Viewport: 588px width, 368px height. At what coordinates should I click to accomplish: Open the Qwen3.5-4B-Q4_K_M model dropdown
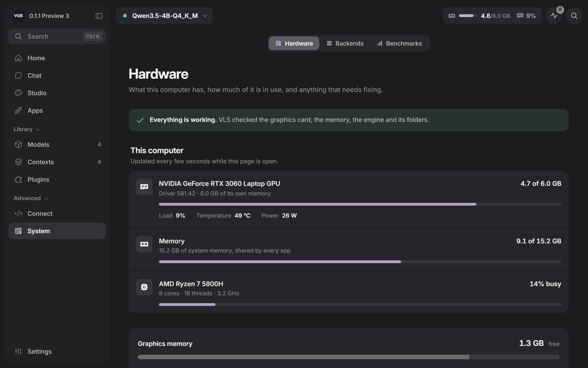click(x=164, y=16)
